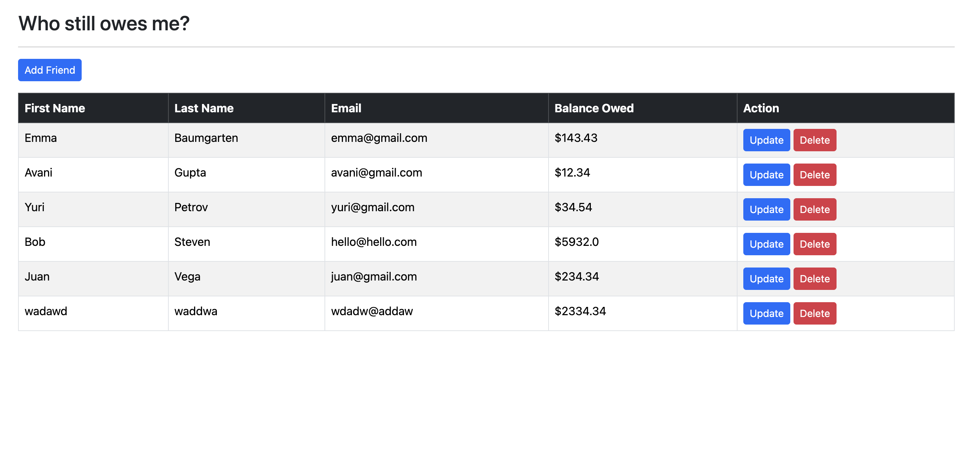Update Avani Gupta's record
The height and width of the screenshot is (465, 980).
point(766,174)
